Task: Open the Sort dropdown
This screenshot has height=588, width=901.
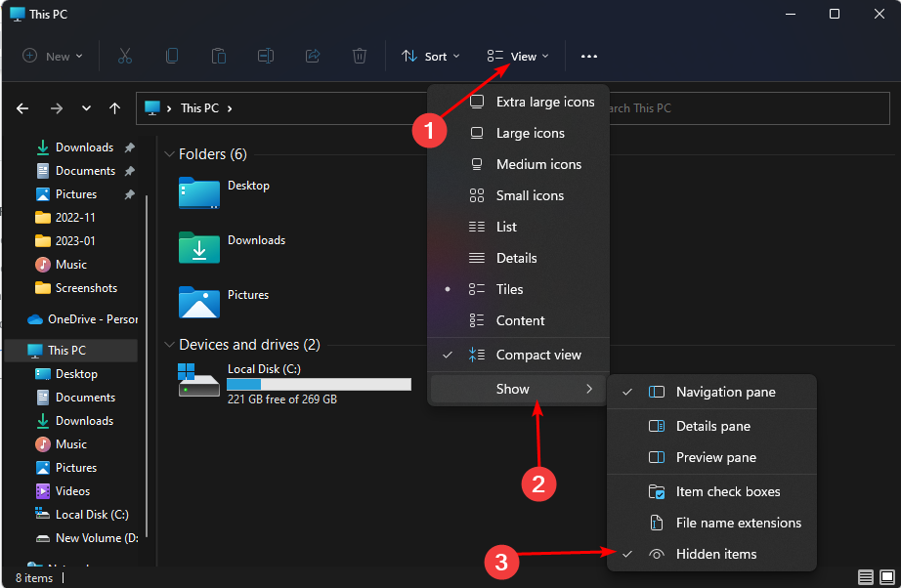Action: (x=431, y=56)
